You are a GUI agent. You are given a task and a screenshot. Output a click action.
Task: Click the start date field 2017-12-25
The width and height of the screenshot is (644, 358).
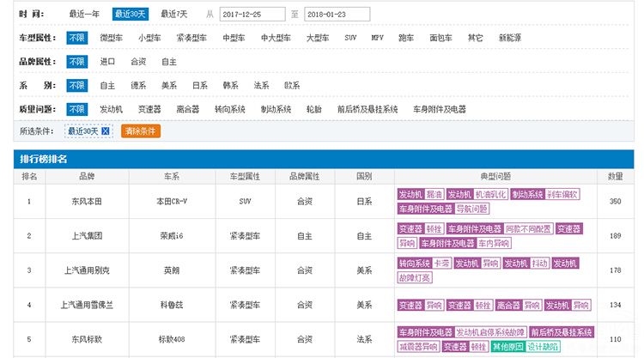click(x=252, y=15)
